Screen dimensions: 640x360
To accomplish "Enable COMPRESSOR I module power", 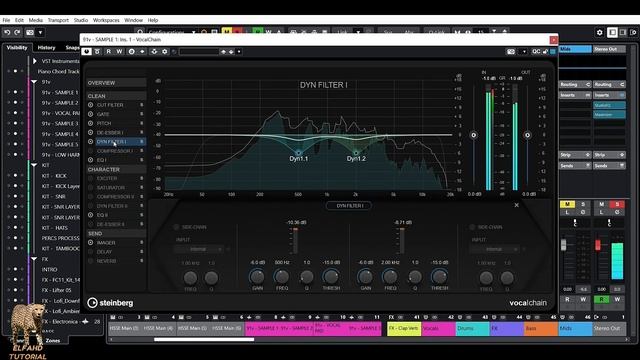I will [x=91, y=151].
